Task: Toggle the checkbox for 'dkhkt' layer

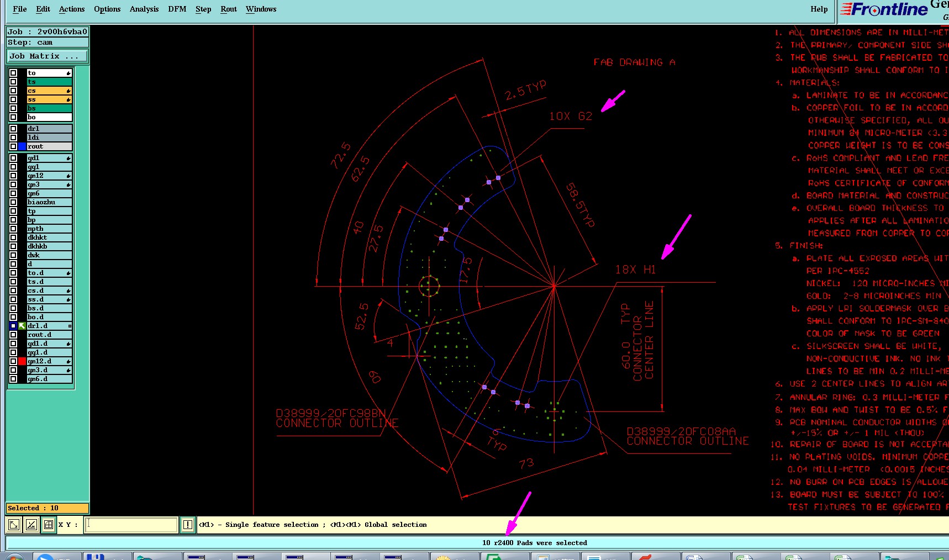Action: click(x=13, y=237)
